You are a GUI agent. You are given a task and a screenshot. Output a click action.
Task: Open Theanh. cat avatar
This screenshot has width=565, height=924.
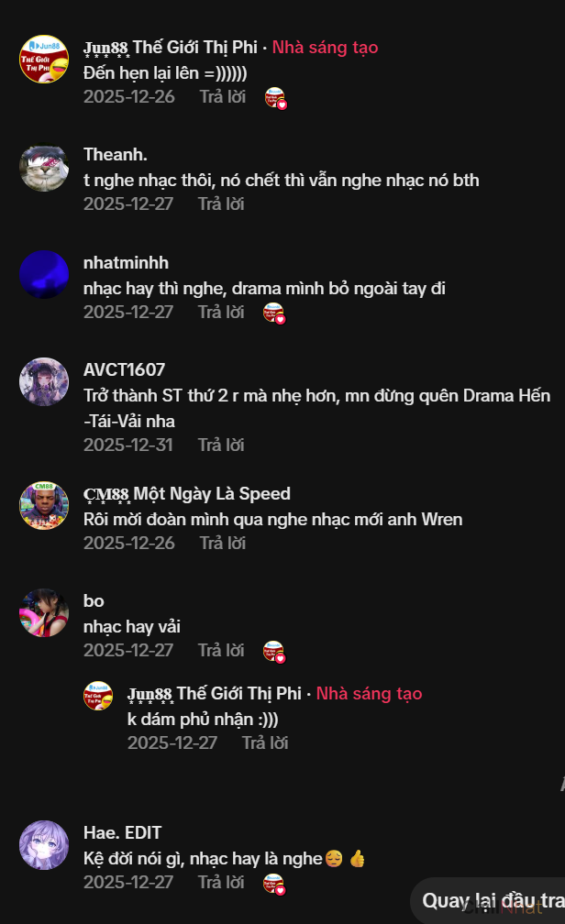[x=44, y=168]
